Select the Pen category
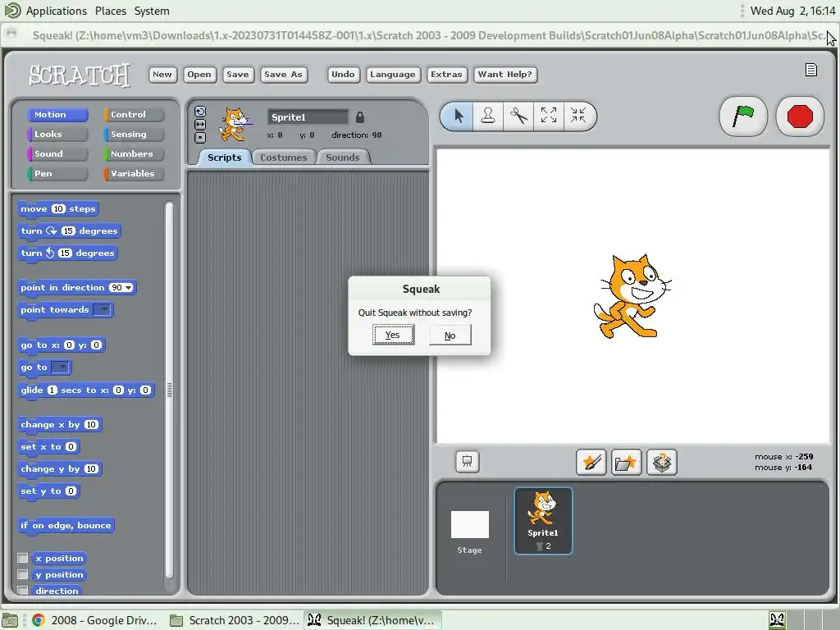The width and height of the screenshot is (840, 630). [x=57, y=174]
